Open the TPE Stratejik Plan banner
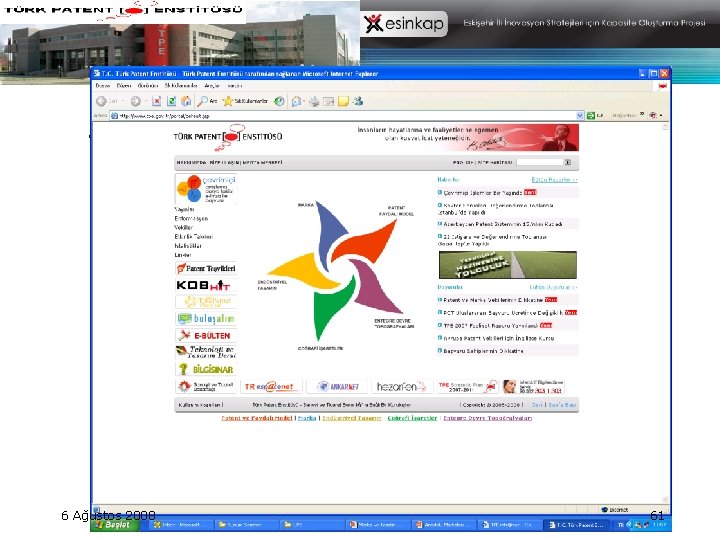720x540 pixels. tap(467, 387)
